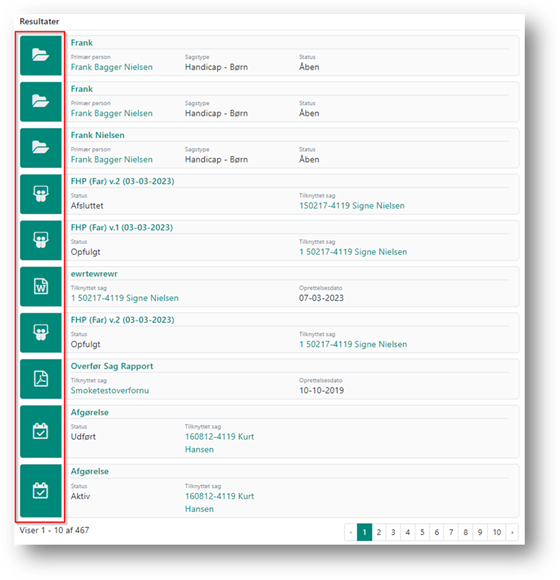Open folder icon for first Frank case

tap(41, 55)
